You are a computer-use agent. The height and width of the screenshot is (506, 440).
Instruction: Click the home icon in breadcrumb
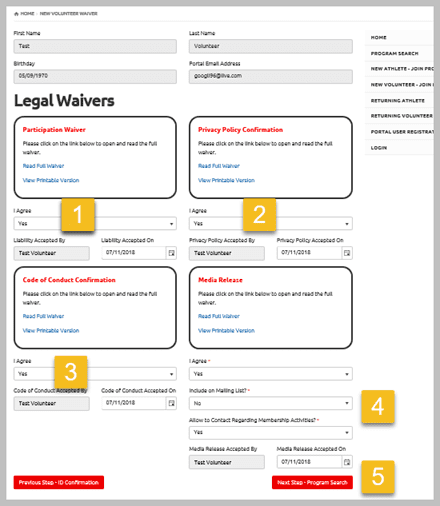(16, 14)
